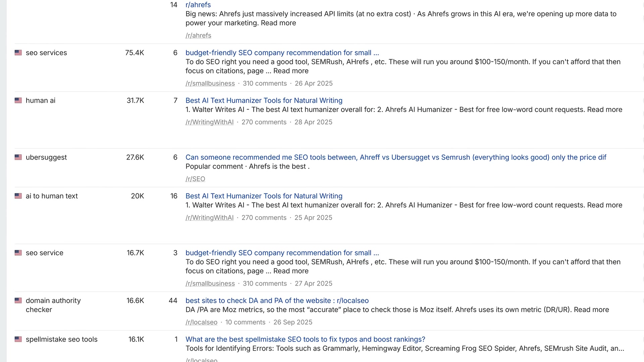
Task: Click position 16 in the ai to human text row
Action: point(174,196)
